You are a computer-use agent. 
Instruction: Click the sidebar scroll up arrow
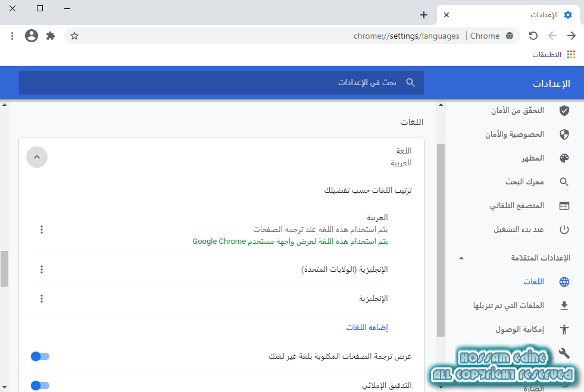441,105
